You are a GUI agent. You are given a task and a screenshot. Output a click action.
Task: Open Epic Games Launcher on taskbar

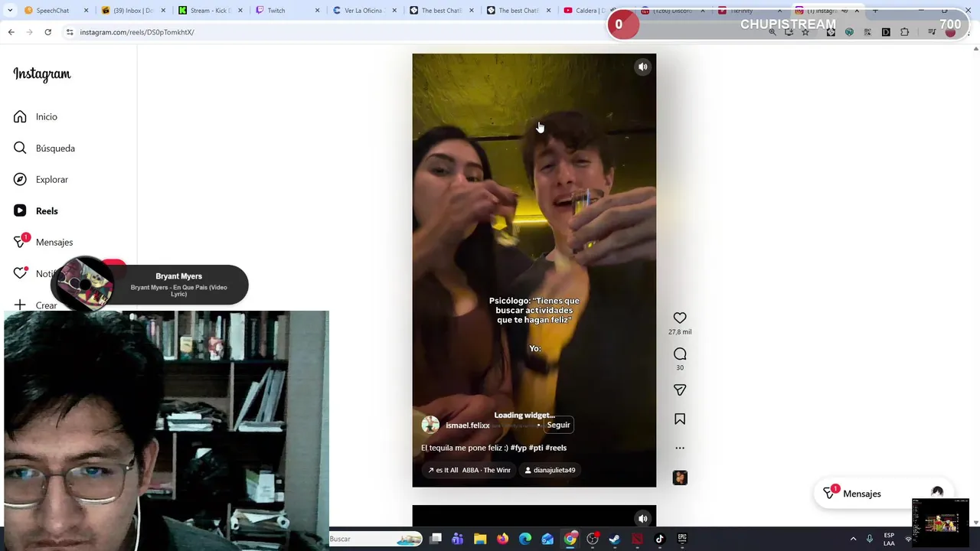tap(682, 539)
